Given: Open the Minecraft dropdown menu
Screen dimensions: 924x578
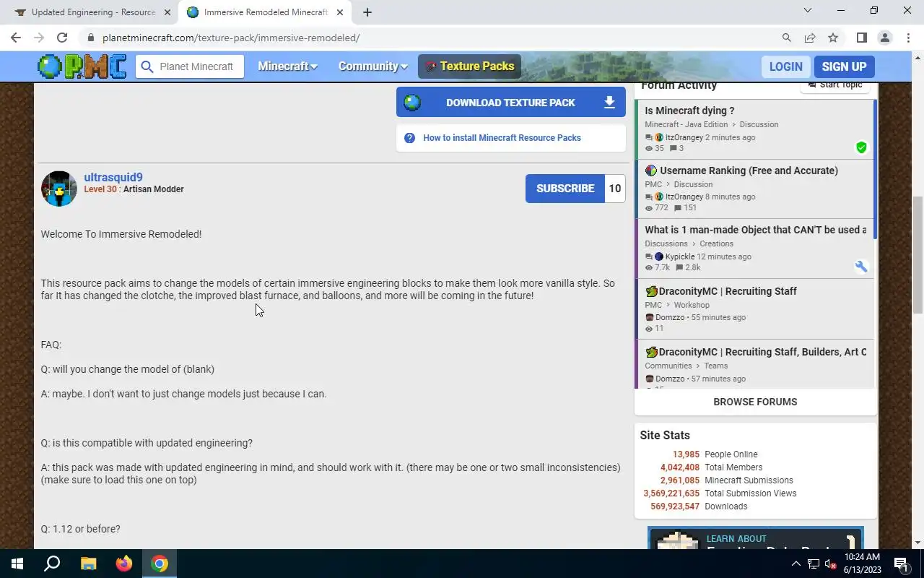Looking at the screenshot, I should point(287,66).
